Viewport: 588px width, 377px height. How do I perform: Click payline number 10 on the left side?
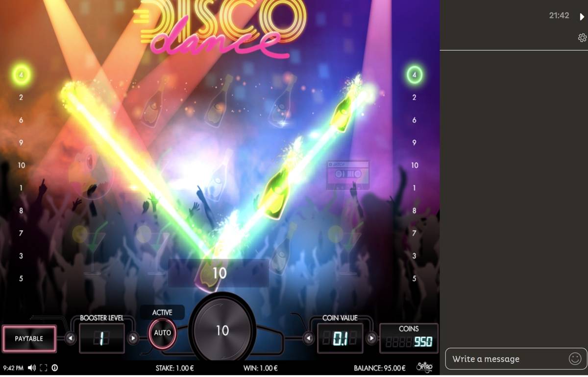(21, 165)
